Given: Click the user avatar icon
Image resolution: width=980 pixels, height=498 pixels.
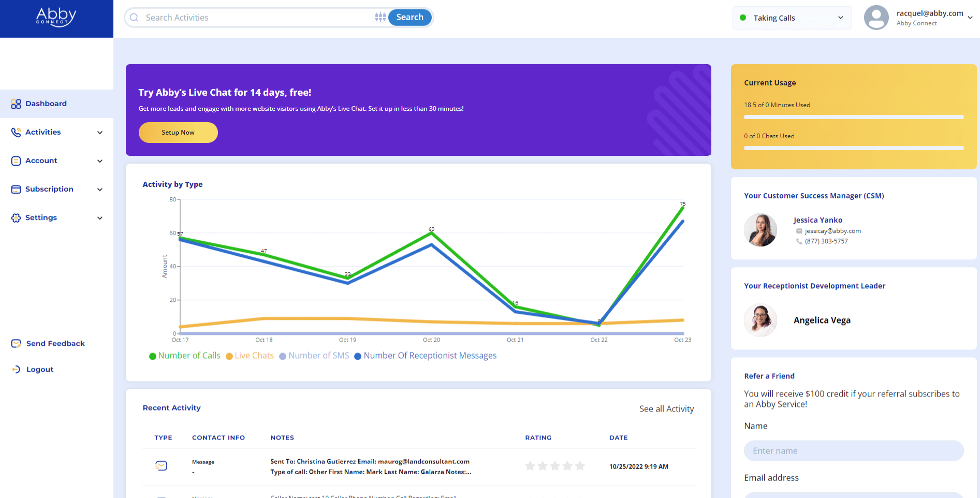Looking at the screenshot, I should (876, 18).
